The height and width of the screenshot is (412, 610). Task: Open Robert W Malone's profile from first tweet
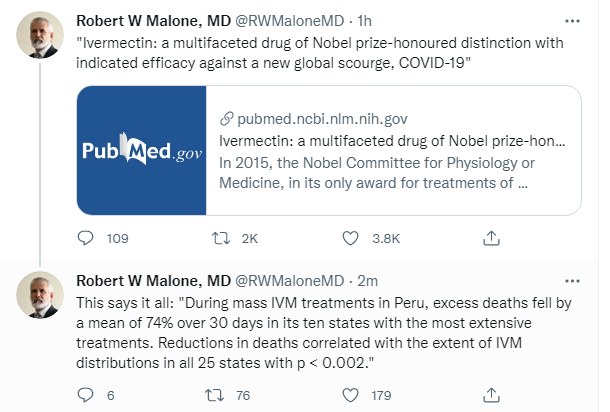[153, 21]
